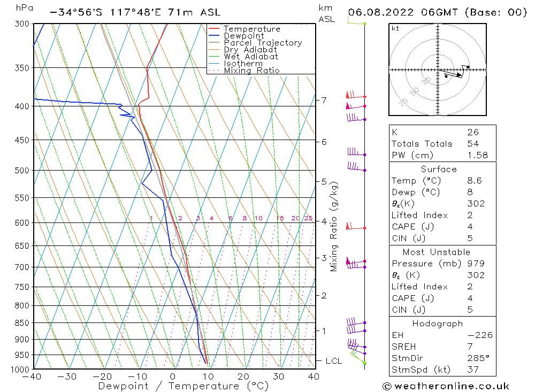Click the StmSpd (kt) value 37

pos(473,370)
